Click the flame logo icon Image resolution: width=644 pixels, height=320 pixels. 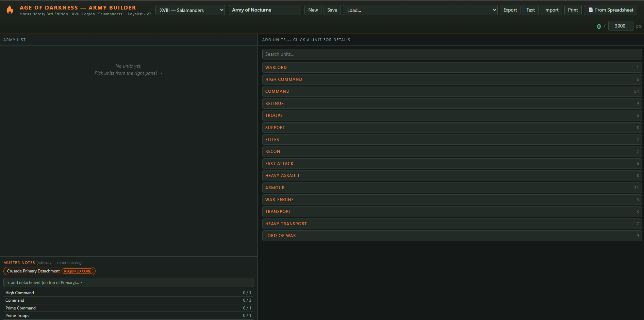[10, 10]
